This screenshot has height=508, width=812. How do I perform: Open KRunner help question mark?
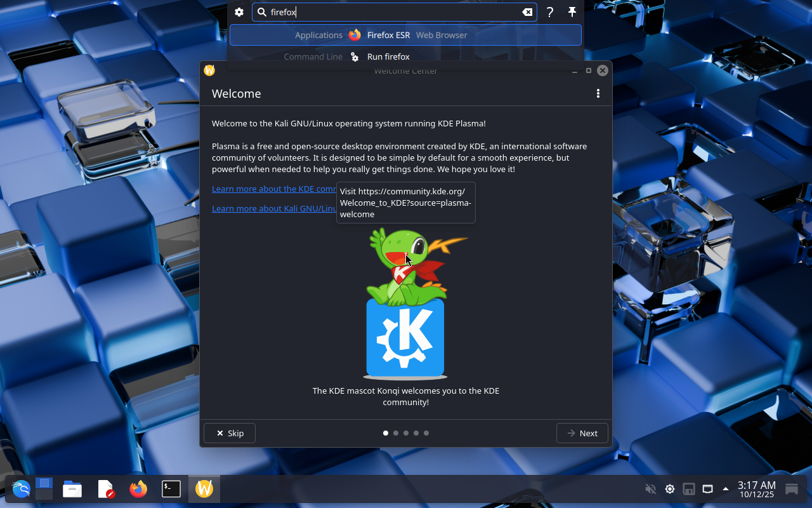click(550, 12)
